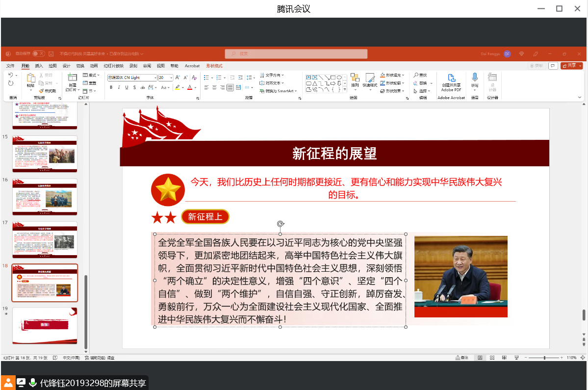588x390 pixels.
Task: Click the zoom slider in the status bar
Action: point(544,358)
